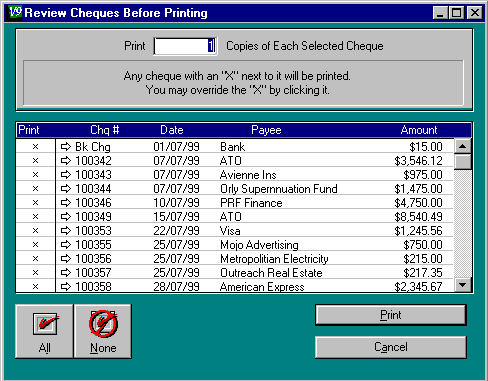This screenshot has height=381, width=488.
Task: Click the application icon in the title bar
Action: click(x=15, y=13)
